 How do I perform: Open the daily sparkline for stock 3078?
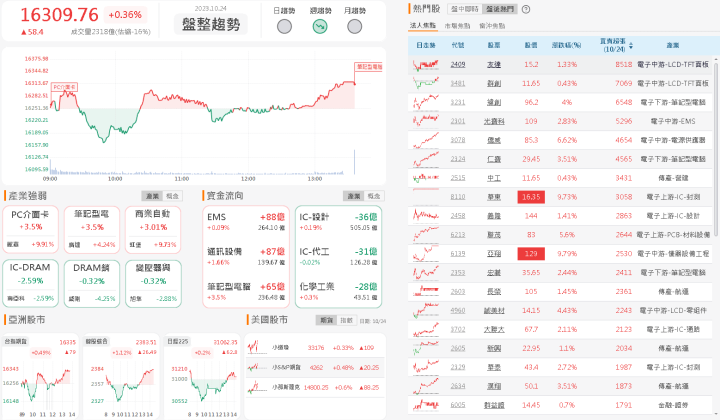click(x=425, y=140)
